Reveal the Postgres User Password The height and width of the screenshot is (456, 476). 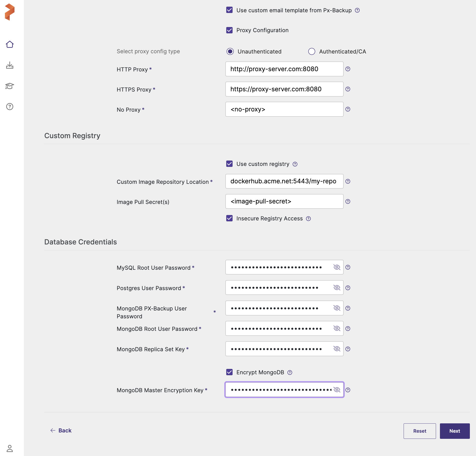[337, 288]
